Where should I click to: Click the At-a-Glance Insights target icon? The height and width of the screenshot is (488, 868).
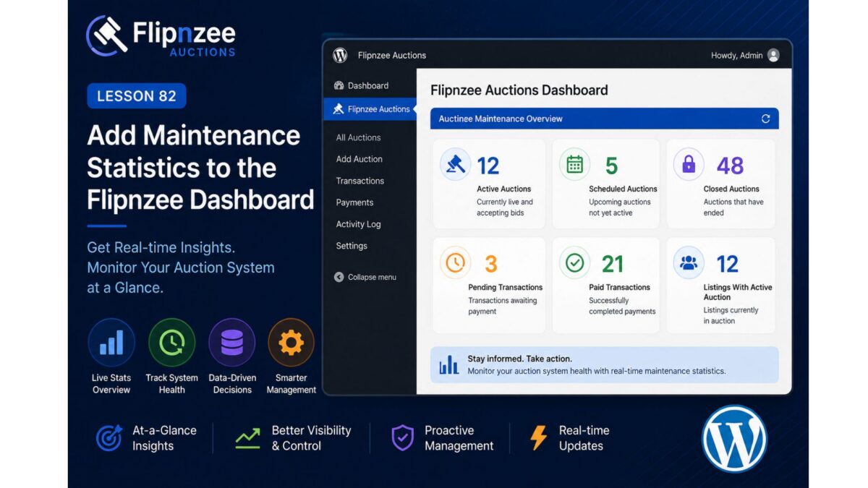point(109,438)
